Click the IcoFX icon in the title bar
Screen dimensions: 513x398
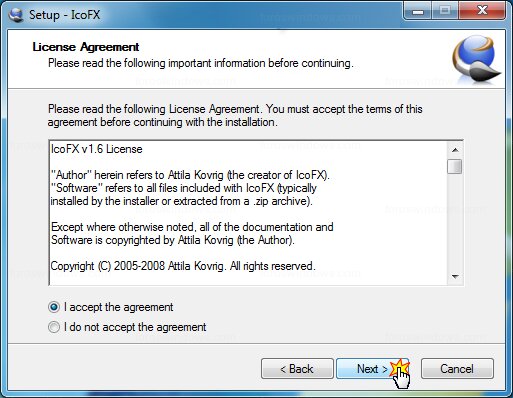pos(15,15)
